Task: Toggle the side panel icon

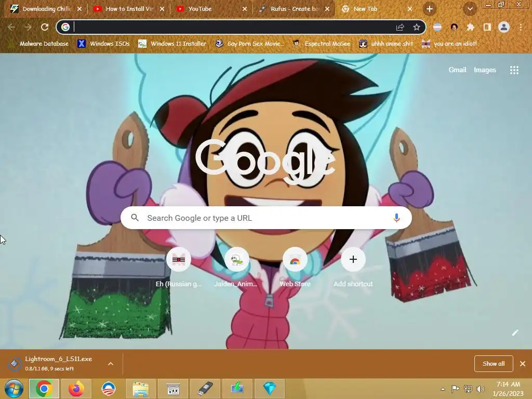Action: coord(487,27)
